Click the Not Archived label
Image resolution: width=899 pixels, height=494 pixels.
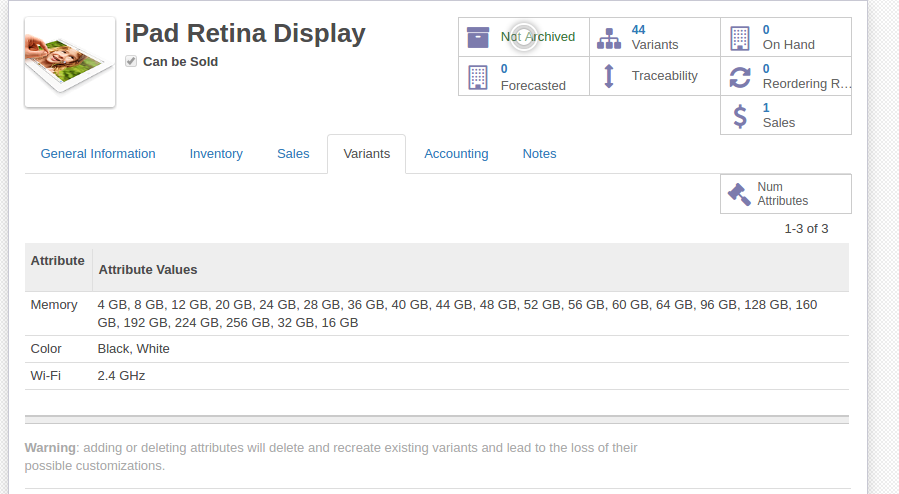pyautogui.click(x=538, y=37)
